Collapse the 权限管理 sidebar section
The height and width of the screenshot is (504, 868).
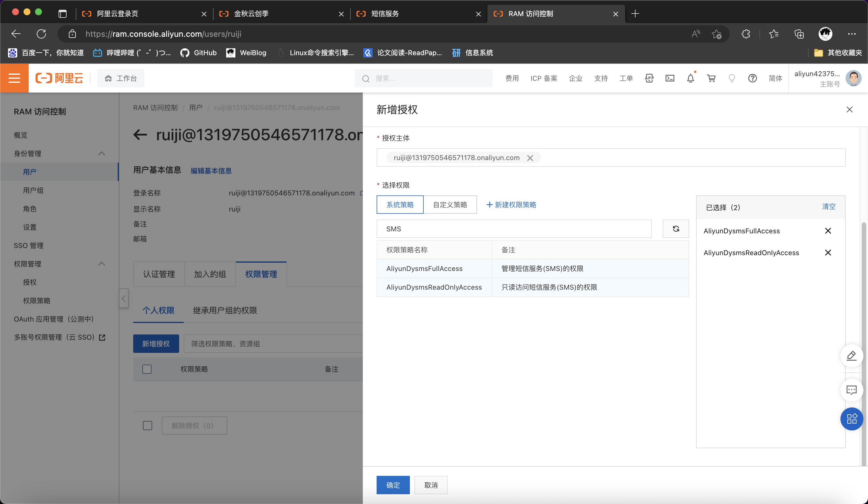click(101, 264)
